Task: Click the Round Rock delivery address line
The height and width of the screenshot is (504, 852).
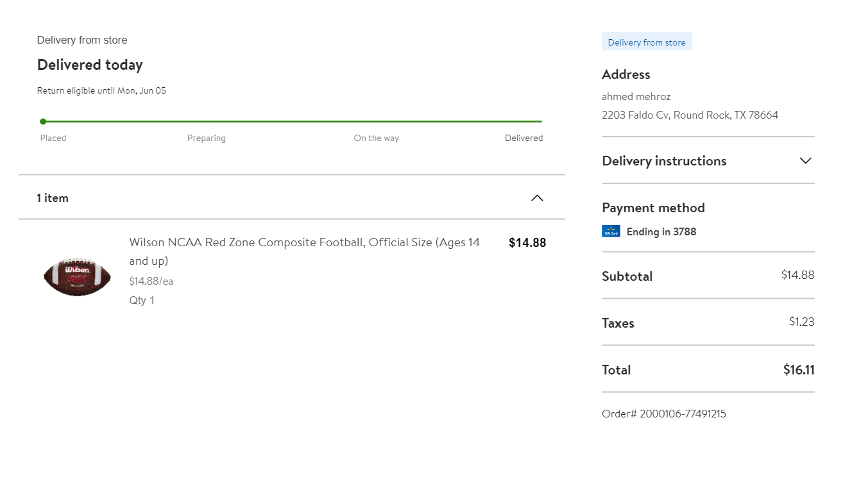Action: coord(690,115)
